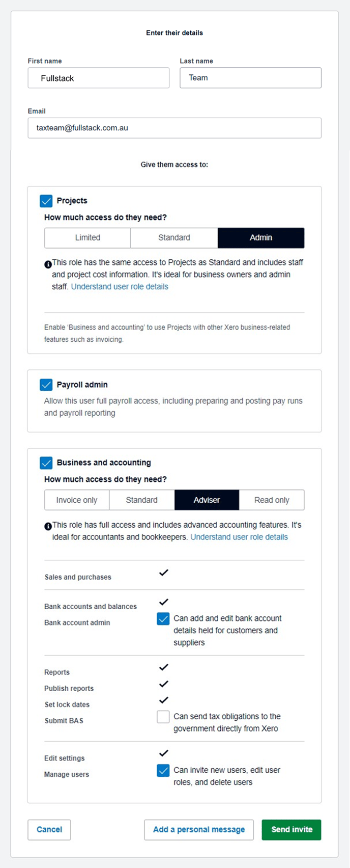This screenshot has width=350, height=868.
Task: Disable the Projects access checkbox
Action: pos(46,201)
